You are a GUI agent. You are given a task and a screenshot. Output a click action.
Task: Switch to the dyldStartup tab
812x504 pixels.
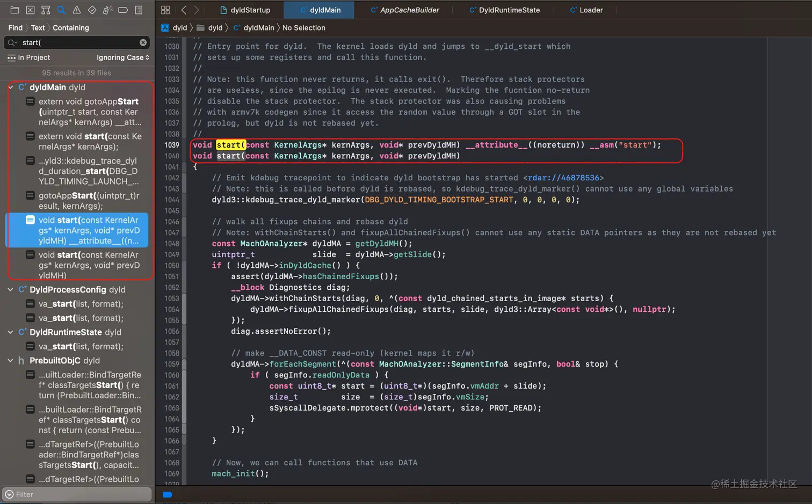[245, 10]
